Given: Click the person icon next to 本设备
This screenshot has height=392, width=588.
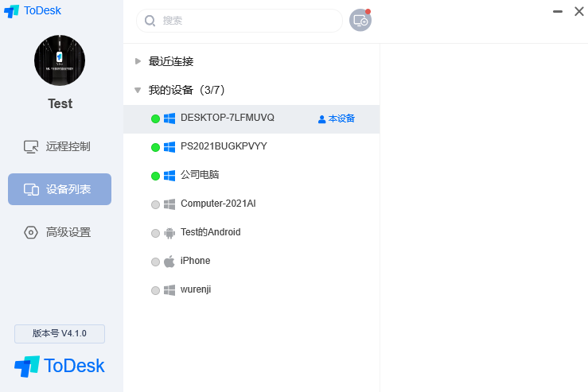Looking at the screenshot, I should tap(321, 119).
